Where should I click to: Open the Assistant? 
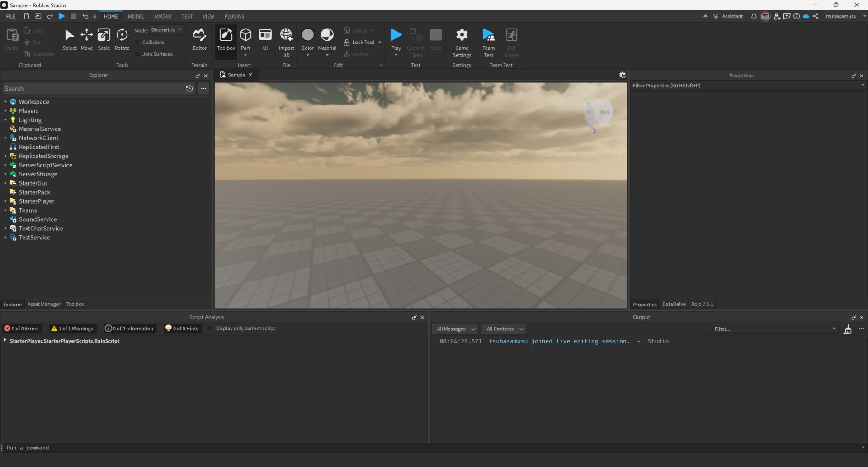click(728, 16)
